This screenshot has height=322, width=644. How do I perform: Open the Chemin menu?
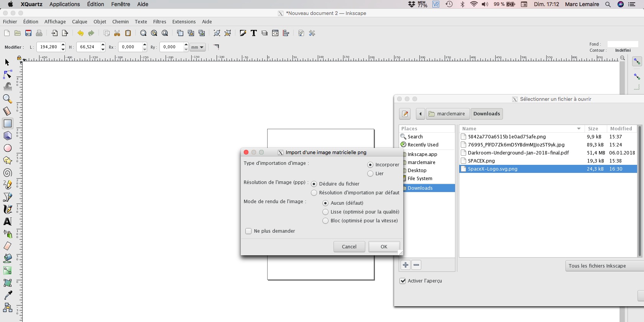pyautogui.click(x=120, y=22)
